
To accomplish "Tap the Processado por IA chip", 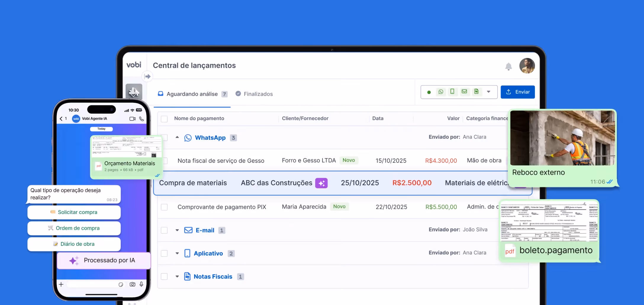I will click(104, 260).
